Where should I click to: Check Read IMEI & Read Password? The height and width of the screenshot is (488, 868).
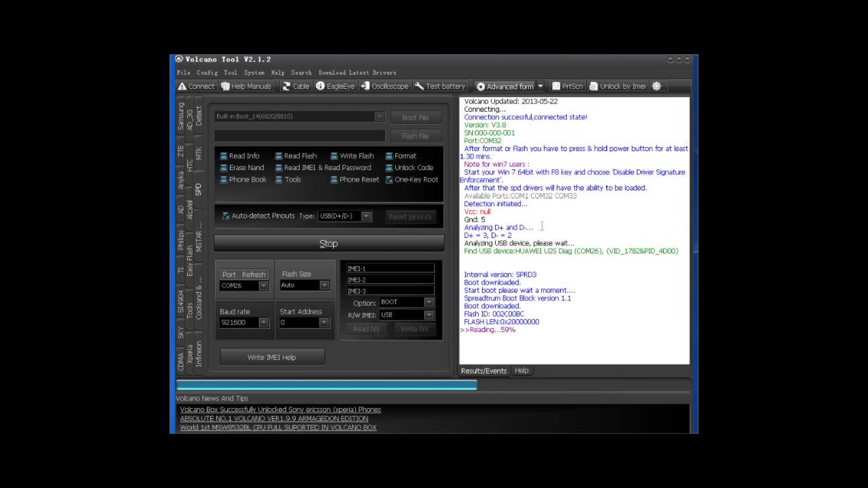(x=279, y=167)
